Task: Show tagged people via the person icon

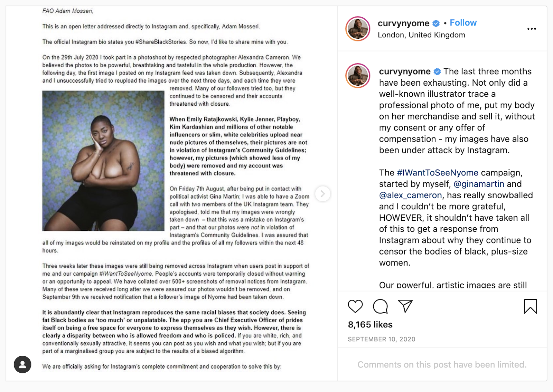Action: pyautogui.click(x=22, y=364)
